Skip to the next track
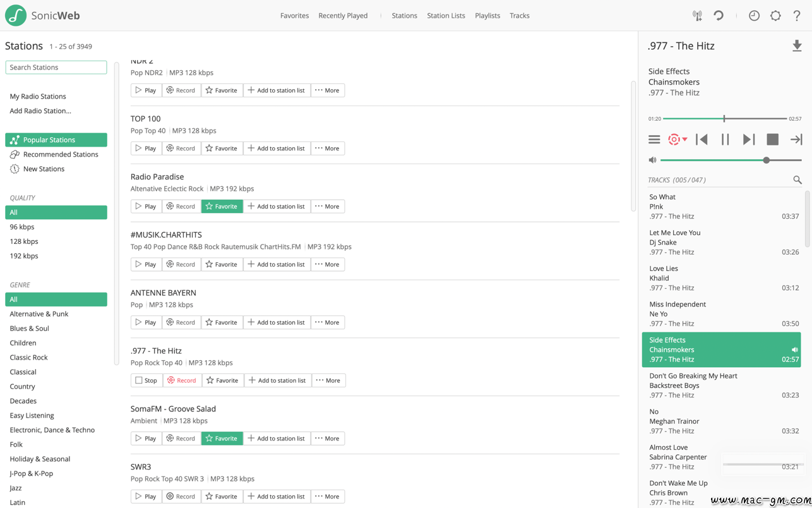Image resolution: width=812 pixels, height=508 pixels. tap(749, 140)
